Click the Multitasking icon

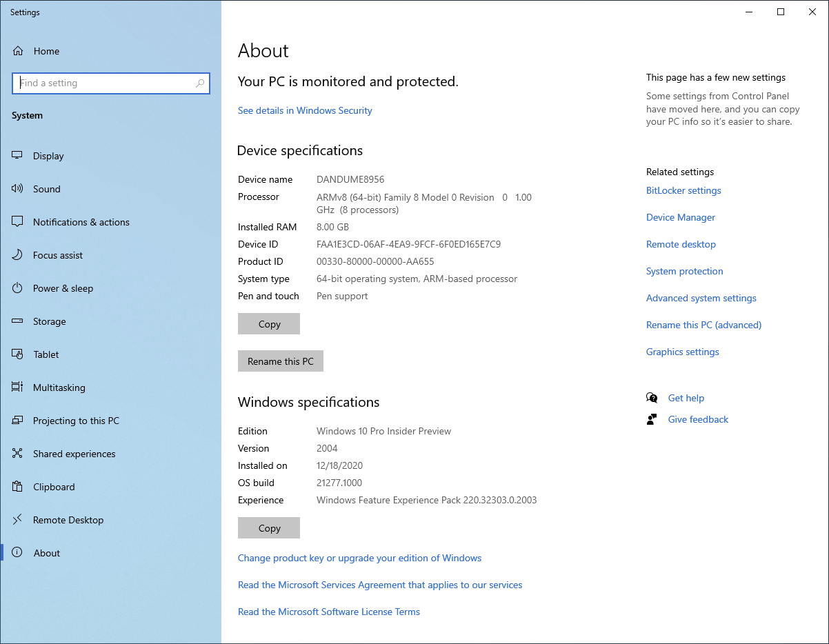[17, 387]
